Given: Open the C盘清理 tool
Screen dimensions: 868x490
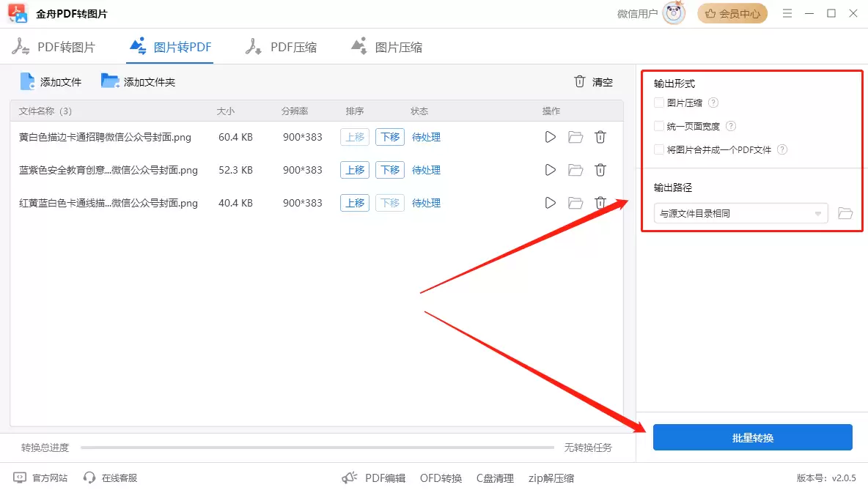Looking at the screenshot, I should (495, 477).
